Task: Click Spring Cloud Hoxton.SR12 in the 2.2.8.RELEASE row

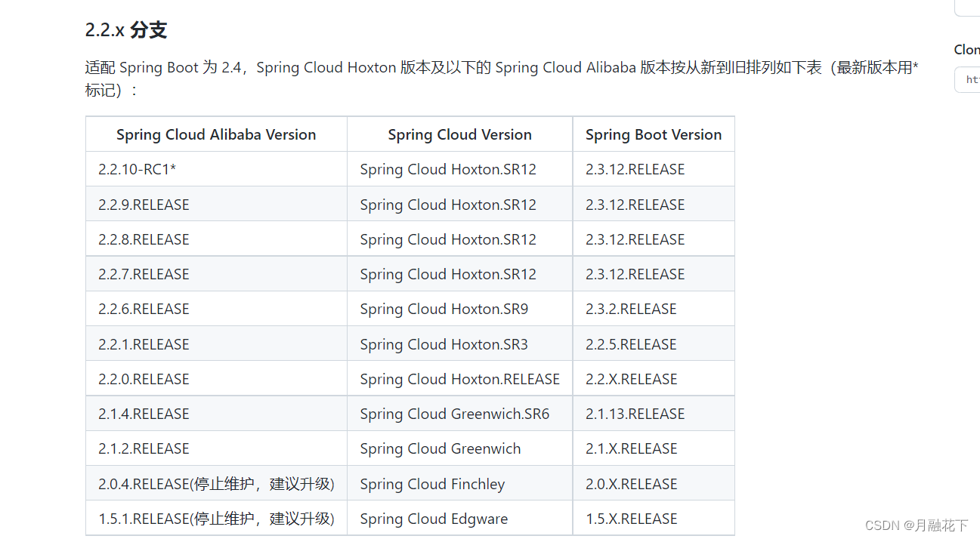Action: click(459, 239)
